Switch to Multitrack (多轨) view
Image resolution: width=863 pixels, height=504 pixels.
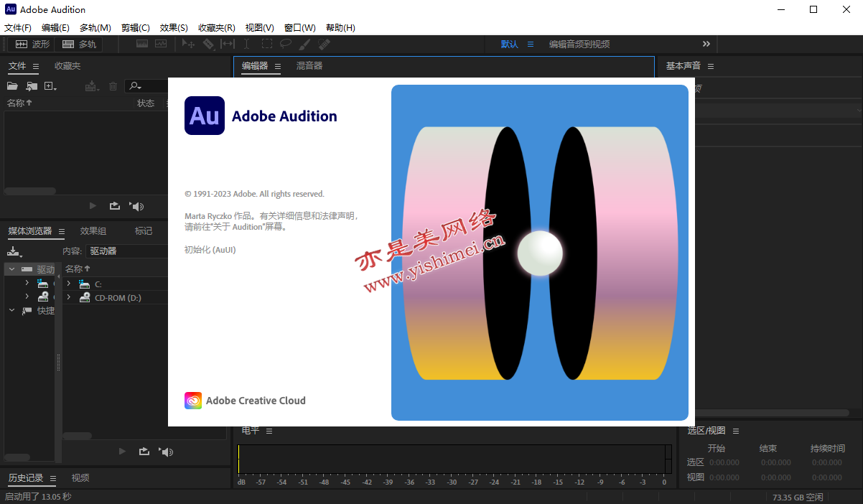point(79,44)
